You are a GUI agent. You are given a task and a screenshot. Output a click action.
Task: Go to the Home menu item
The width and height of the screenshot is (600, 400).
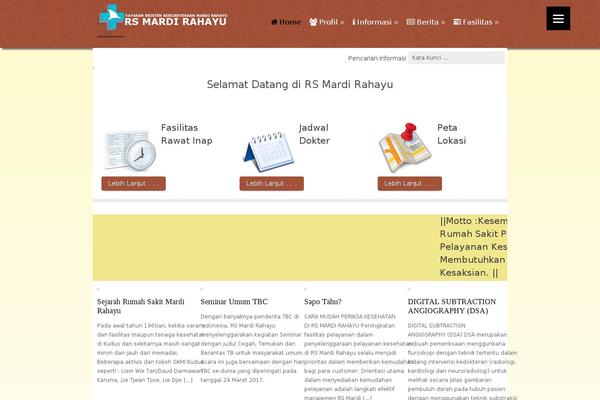286,22
